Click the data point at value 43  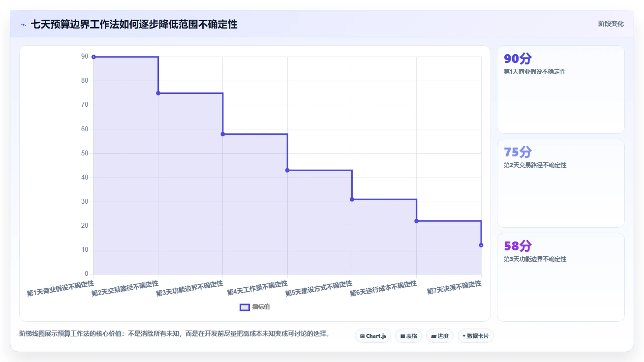pos(287,170)
